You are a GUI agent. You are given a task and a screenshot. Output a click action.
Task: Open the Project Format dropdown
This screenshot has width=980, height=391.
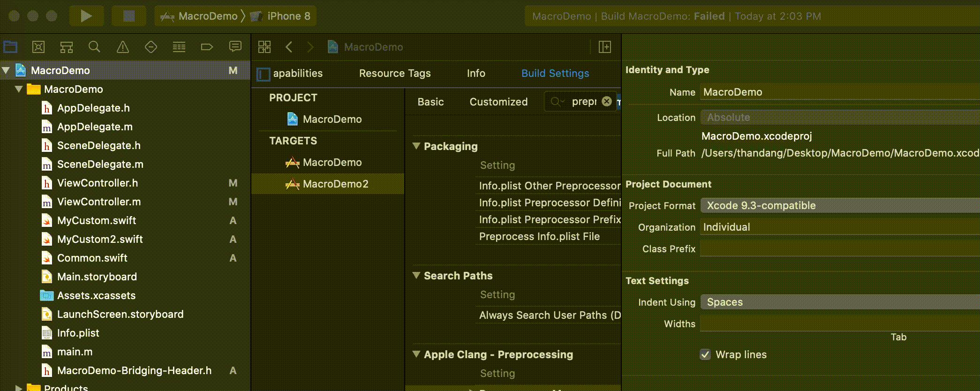tap(840, 205)
